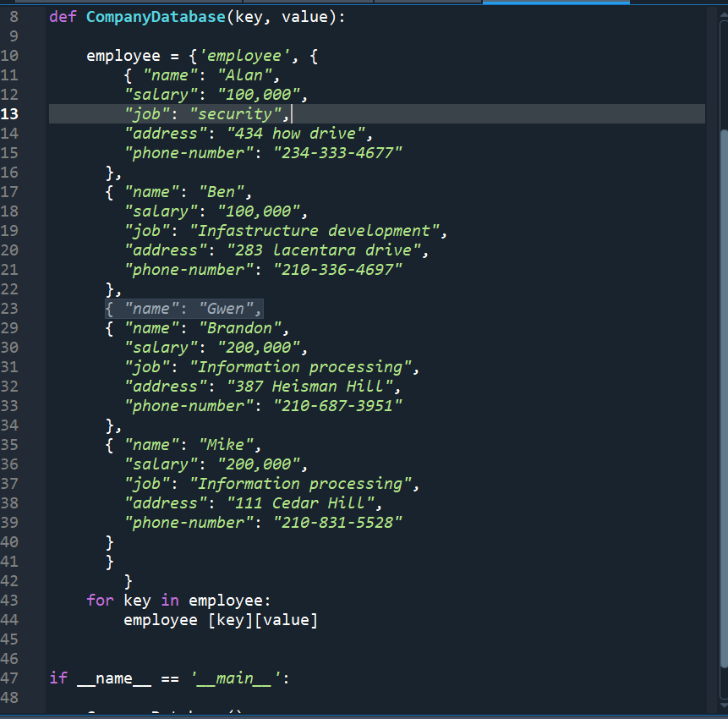728x719 pixels.
Task: Click line number 47 in the gutter
Action: pos(10,678)
